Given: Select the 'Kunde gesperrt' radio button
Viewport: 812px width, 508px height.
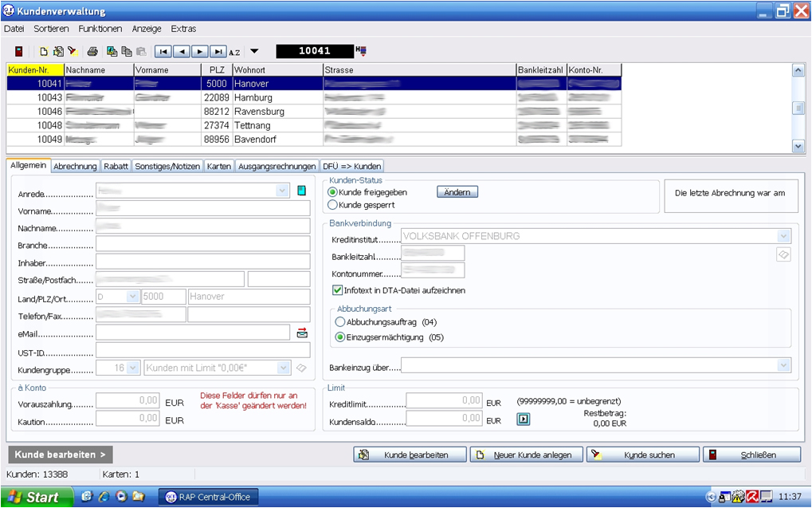Looking at the screenshot, I should (x=333, y=205).
